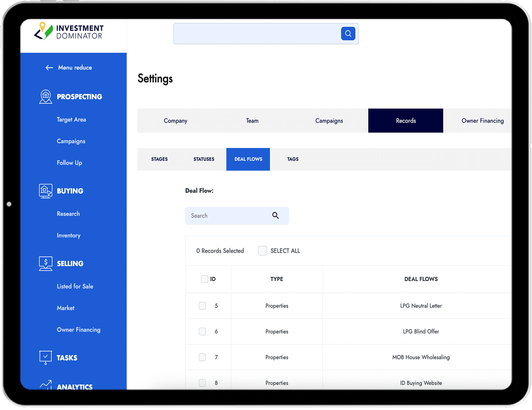Click the Buying monitor house icon
This screenshot has height=410, width=532.
click(x=46, y=191)
